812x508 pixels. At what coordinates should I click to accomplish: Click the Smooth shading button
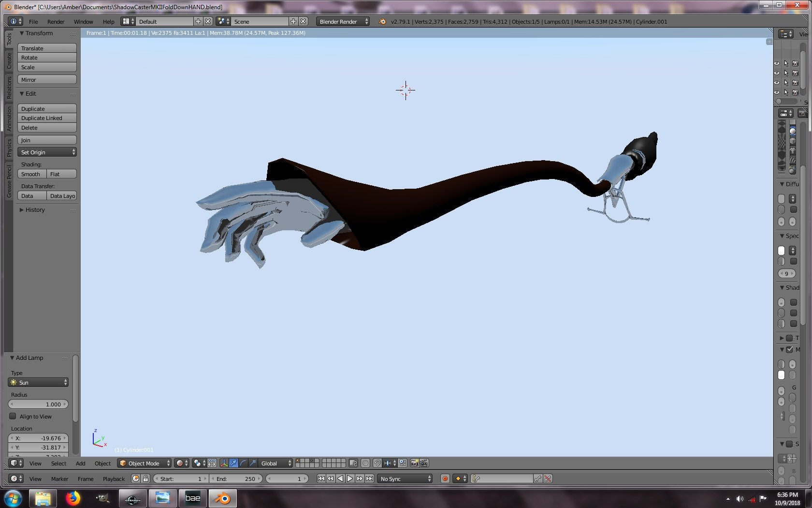(32, 174)
